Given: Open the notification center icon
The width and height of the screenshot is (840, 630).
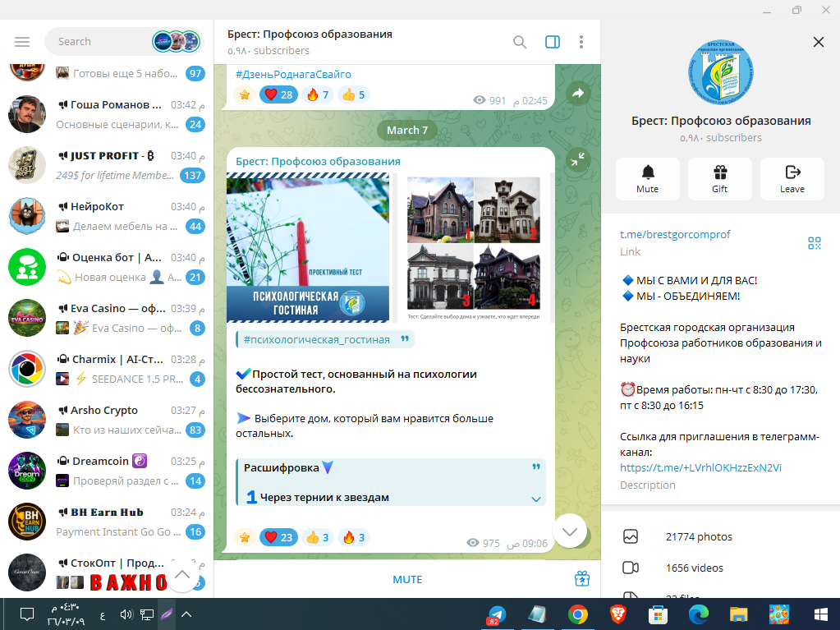Looking at the screenshot, I should pyautogui.click(x=27, y=614).
